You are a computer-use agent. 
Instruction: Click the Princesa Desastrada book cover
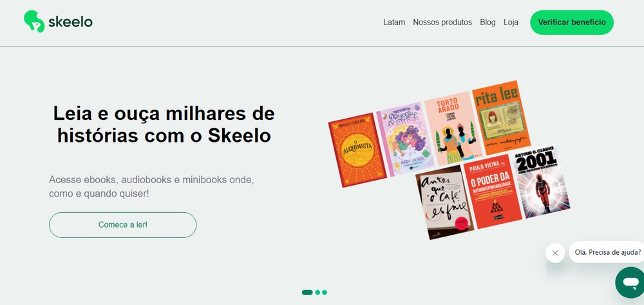[405, 139]
